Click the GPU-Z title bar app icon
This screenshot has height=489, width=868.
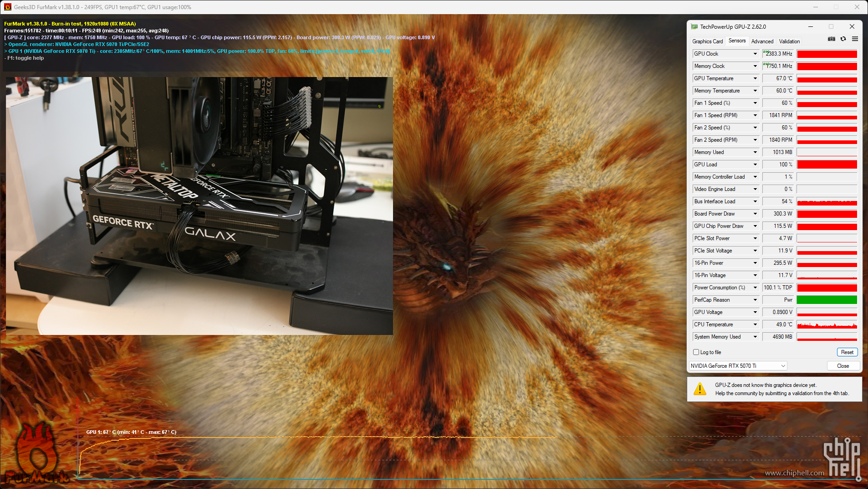(694, 27)
